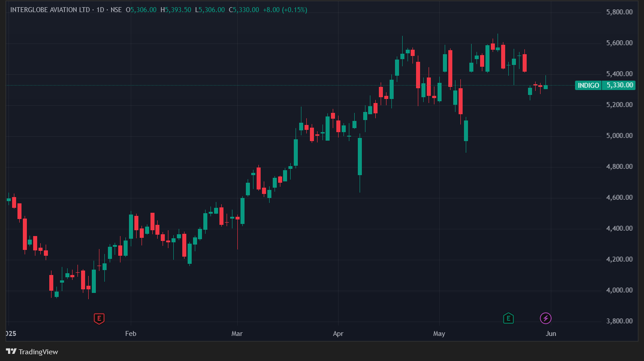Click the INDIGO symbol tag on price axis
Image resolution: width=644 pixels, height=361 pixels.
(588, 85)
